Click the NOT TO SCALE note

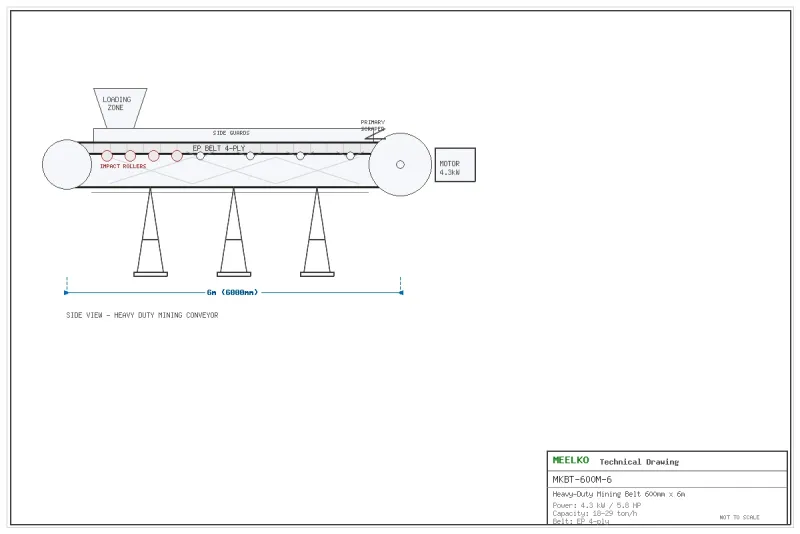click(739, 517)
